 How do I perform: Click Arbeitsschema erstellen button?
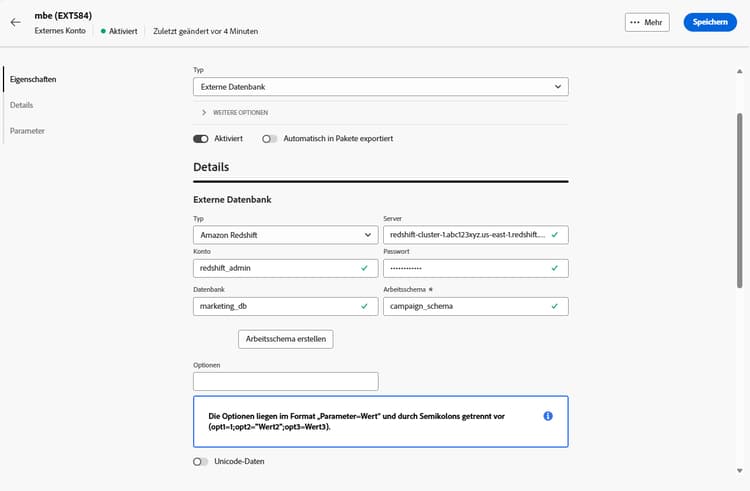pos(286,339)
